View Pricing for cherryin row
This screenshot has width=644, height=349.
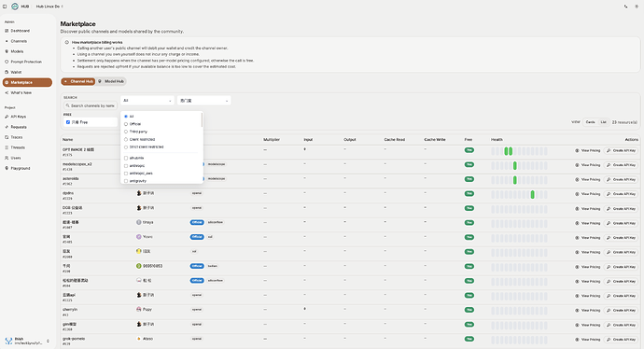[588, 311]
